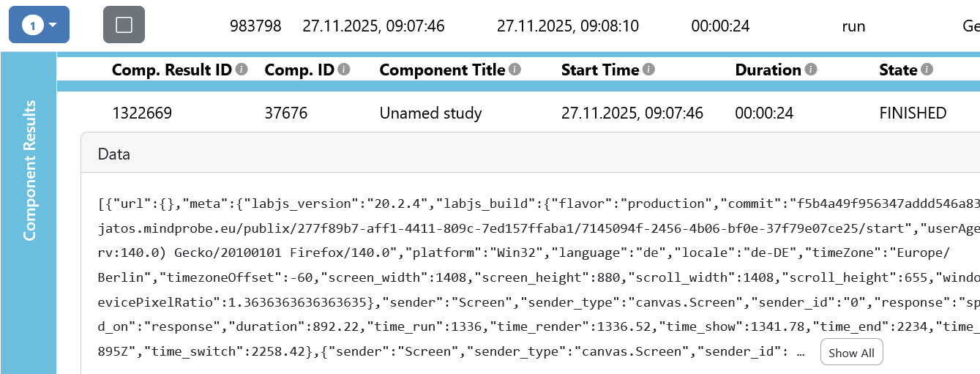The height and width of the screenshot is (374, 980).
Task: Click component result ID 1322669
Action: coord(142,113)
